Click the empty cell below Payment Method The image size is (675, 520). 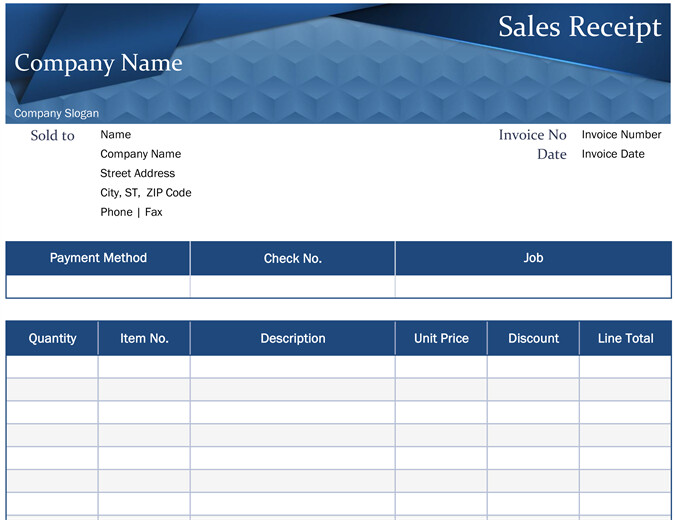98,287
